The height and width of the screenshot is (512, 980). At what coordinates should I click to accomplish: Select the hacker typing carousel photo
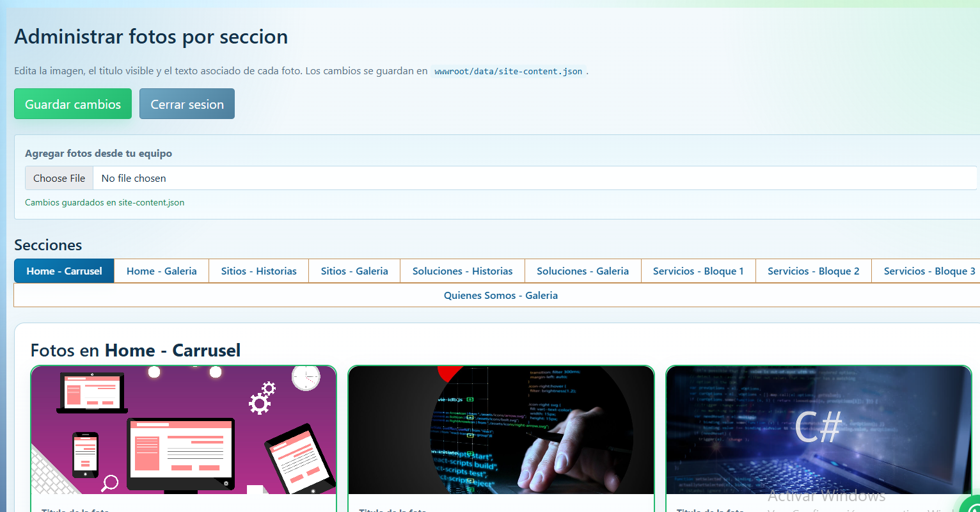pos(501,429)
